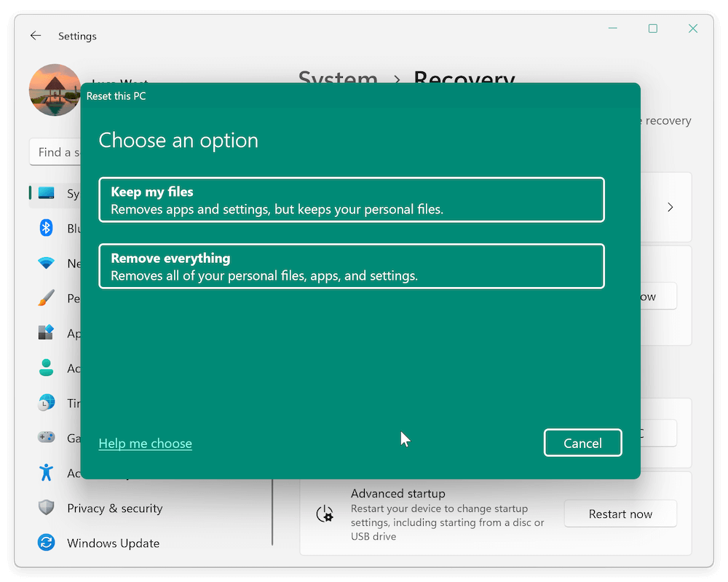
Task: Open Windows Update via its refresh icon
Action: 46,543
